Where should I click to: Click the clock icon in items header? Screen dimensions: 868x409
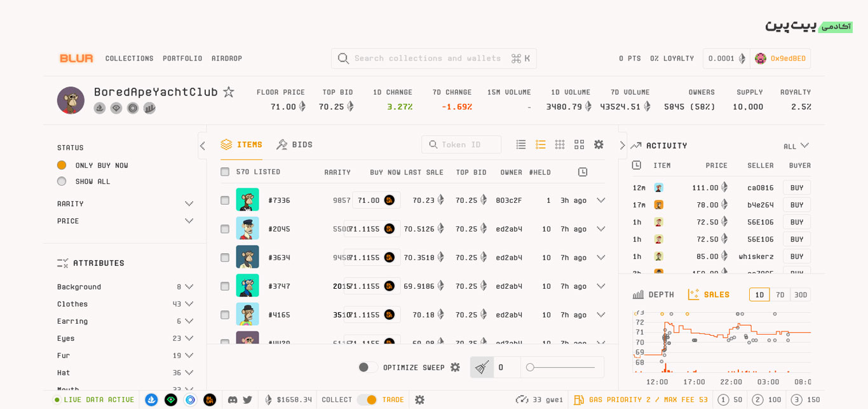click(583, 172)
